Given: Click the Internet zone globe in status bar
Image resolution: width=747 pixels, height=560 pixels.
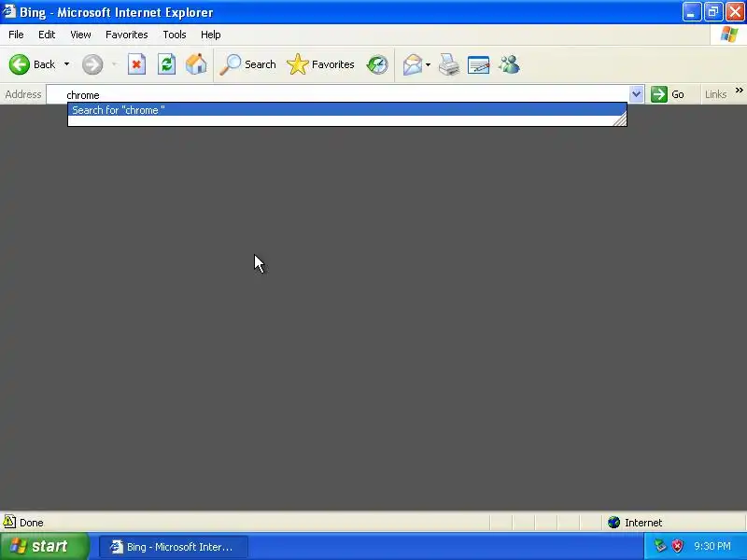Looking at the screenshot, I should tap(614, 523).
